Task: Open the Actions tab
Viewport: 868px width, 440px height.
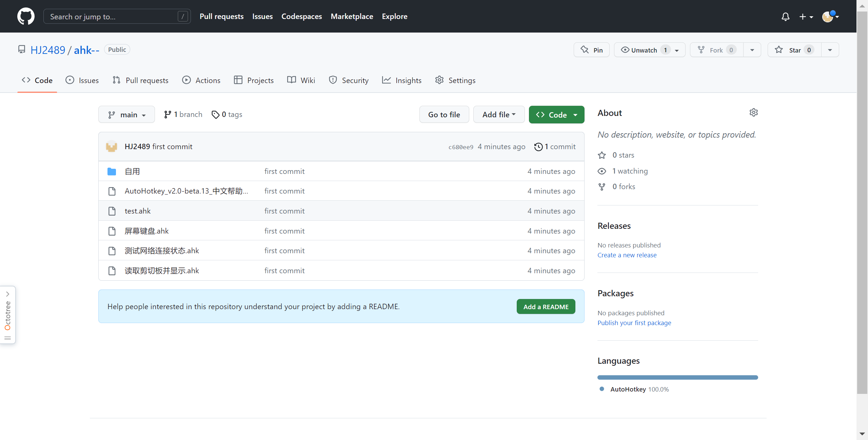Action: coord(201,80)
